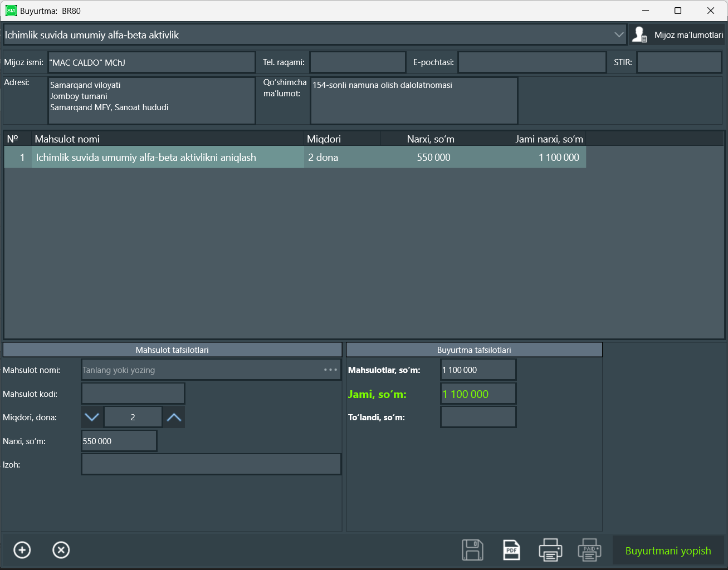Image resolution: width=728 pixels, height=570 pixels.
Task: Click the № column header
Action: (18, 139)
